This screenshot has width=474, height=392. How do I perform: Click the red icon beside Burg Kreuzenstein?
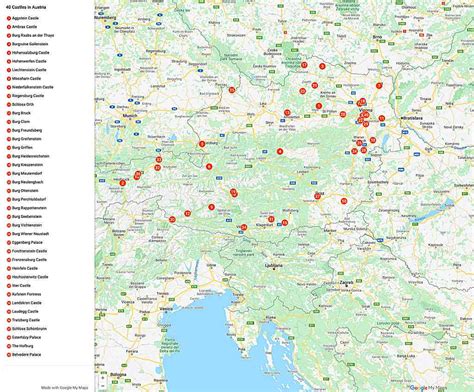pos(9,165)
